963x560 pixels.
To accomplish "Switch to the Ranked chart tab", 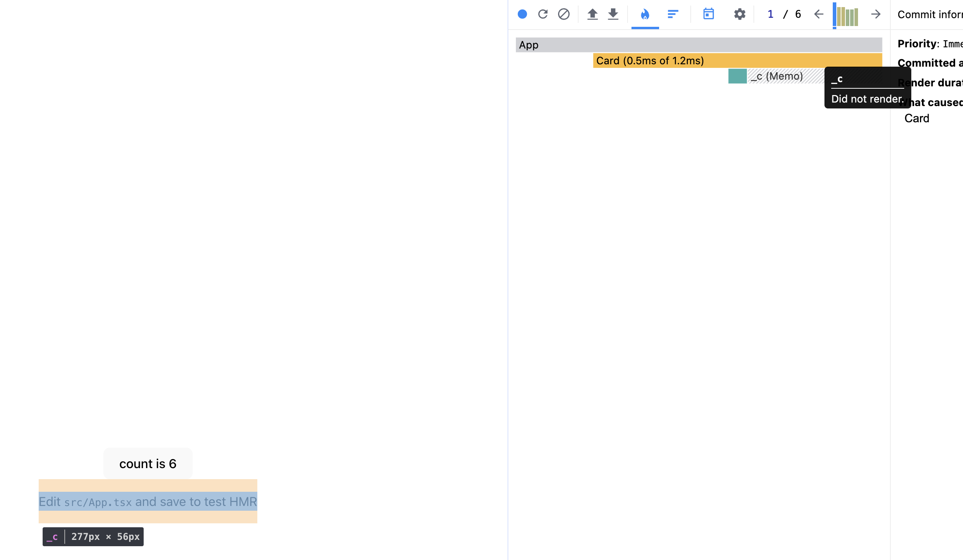I will 673,14.
